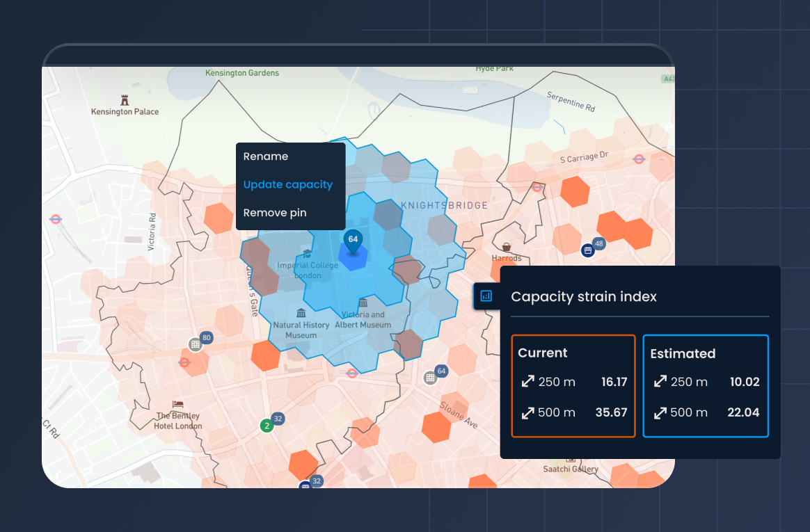Click The Bentley Hotel London bed icon
Image resolution: width=810 pixels, height=532 pixels.
(178, 405)
